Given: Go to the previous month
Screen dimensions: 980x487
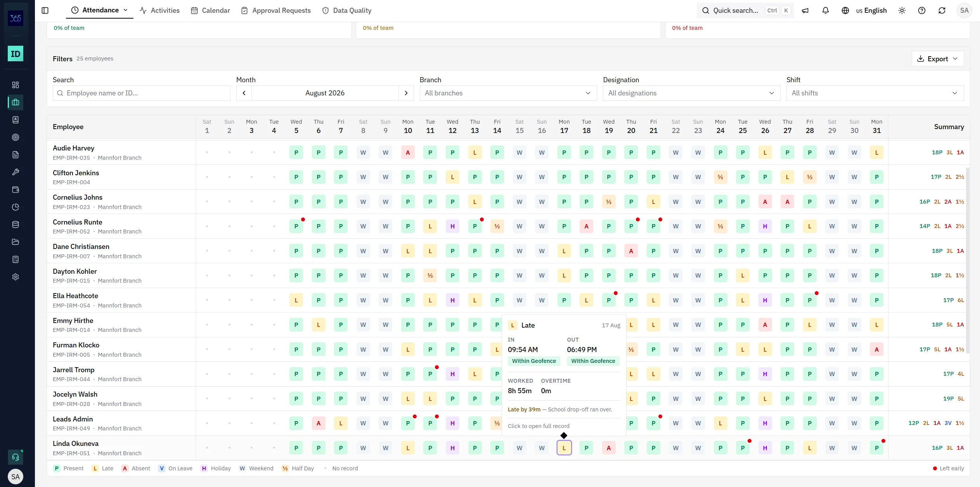Looking at the screenshot, I should click(244, 93).
